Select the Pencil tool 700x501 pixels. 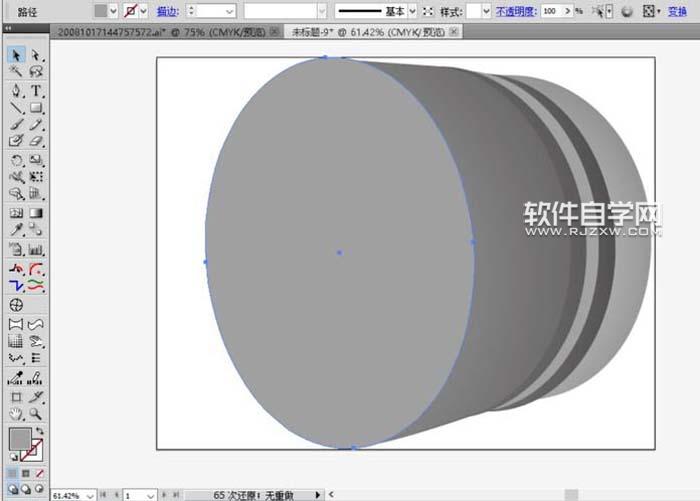36,124
